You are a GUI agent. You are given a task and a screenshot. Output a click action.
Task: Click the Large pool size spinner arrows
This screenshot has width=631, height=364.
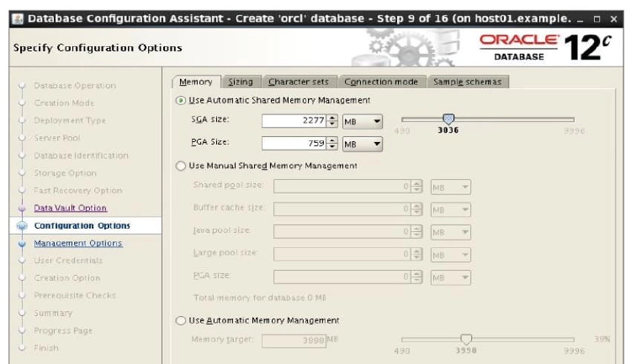click(417, 254)
